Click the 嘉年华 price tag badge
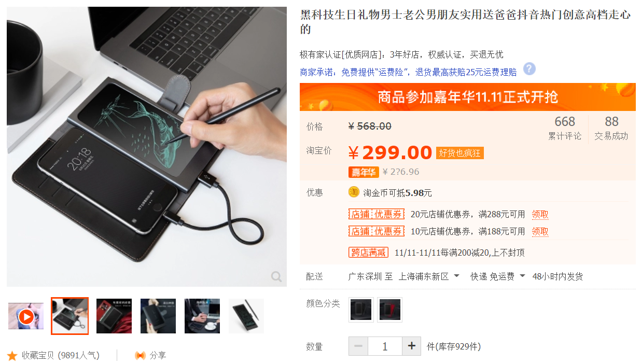This screenshot has height=364, width=641. [364, 172]
